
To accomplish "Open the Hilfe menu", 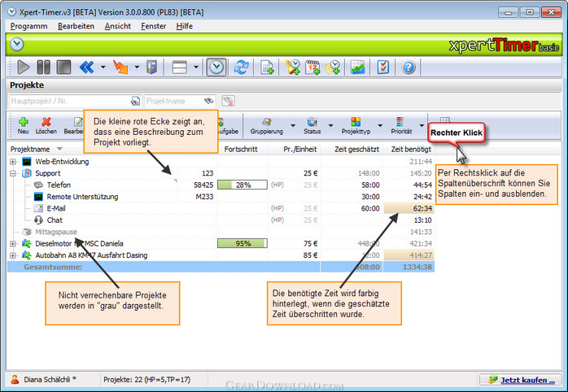I will (185, 26).
